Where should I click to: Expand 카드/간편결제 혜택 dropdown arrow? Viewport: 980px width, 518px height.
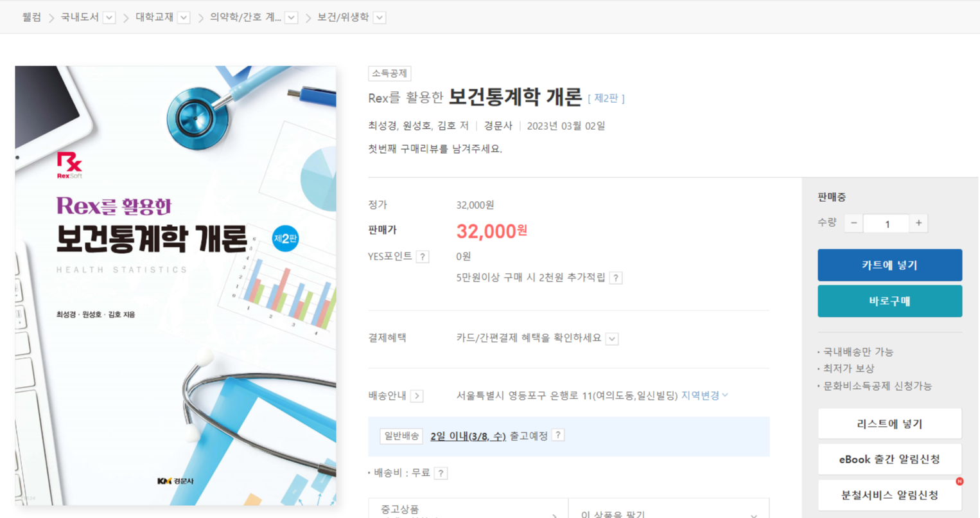612,339
